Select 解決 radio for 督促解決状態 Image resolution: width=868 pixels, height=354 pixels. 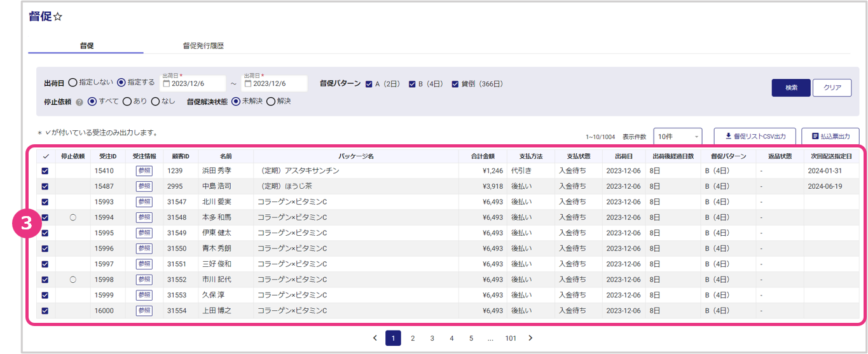click(271, 101)
